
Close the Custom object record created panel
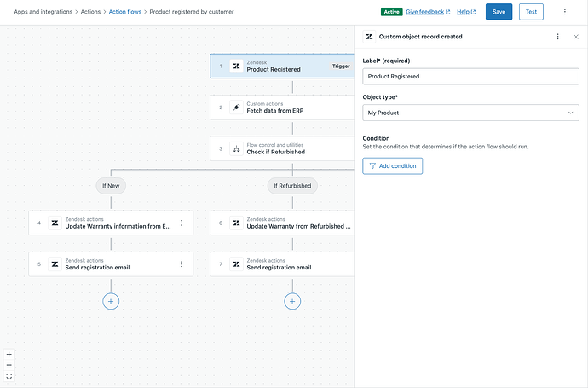point(576,37)
